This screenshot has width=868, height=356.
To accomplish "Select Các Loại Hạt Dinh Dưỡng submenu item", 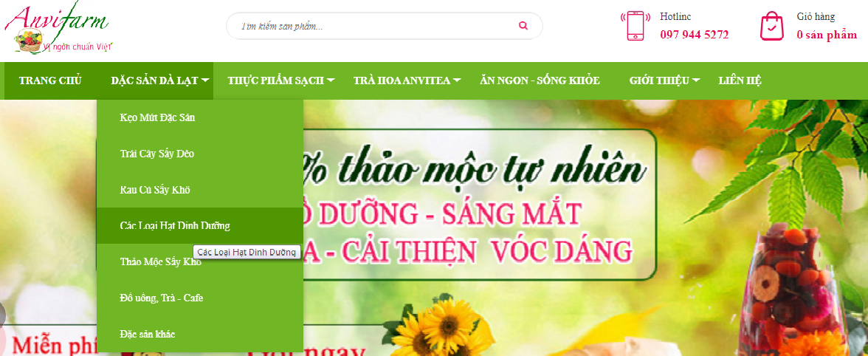I will (200, 226).
